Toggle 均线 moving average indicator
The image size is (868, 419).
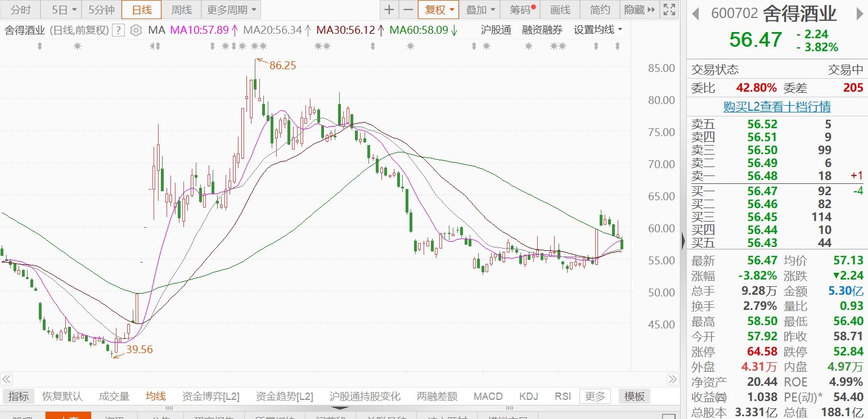point(156,396)
